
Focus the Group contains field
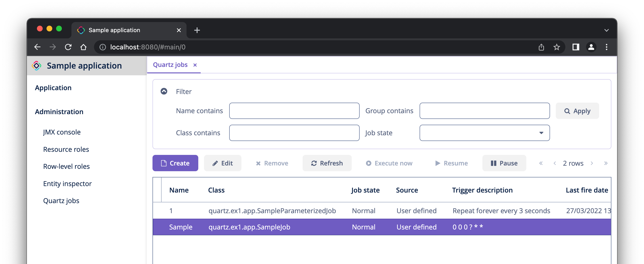(x=485, y=111)
